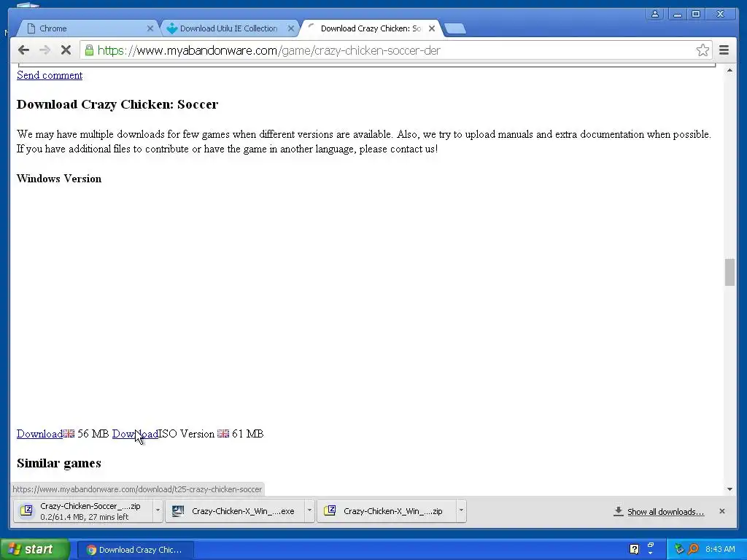This screenshot has width=747, height=560.
Task: Select the Download Crazy Chic... taskbar button
Action: (135, 550)
